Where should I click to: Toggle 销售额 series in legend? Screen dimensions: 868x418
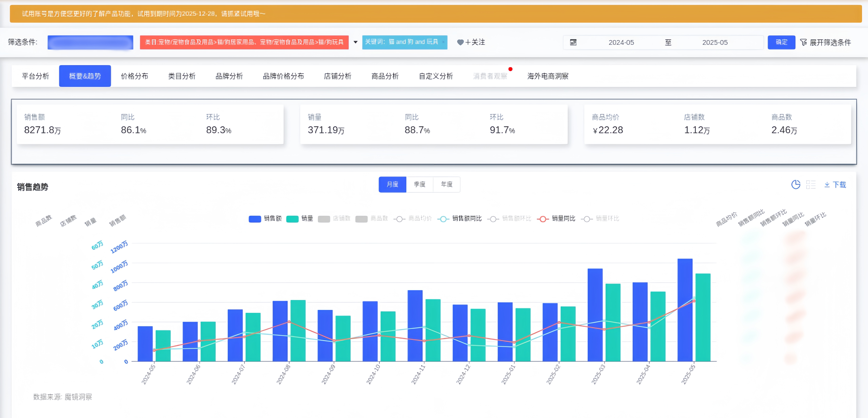[x=265, y=219]
